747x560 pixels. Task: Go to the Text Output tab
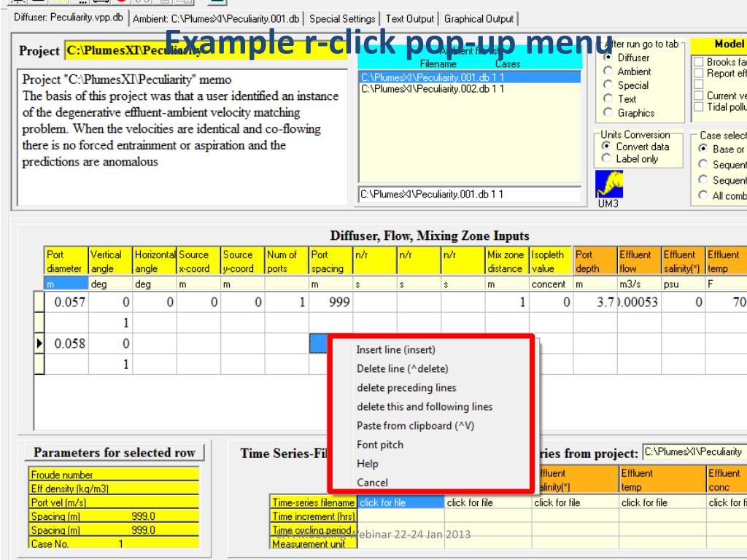coord(410,19)
